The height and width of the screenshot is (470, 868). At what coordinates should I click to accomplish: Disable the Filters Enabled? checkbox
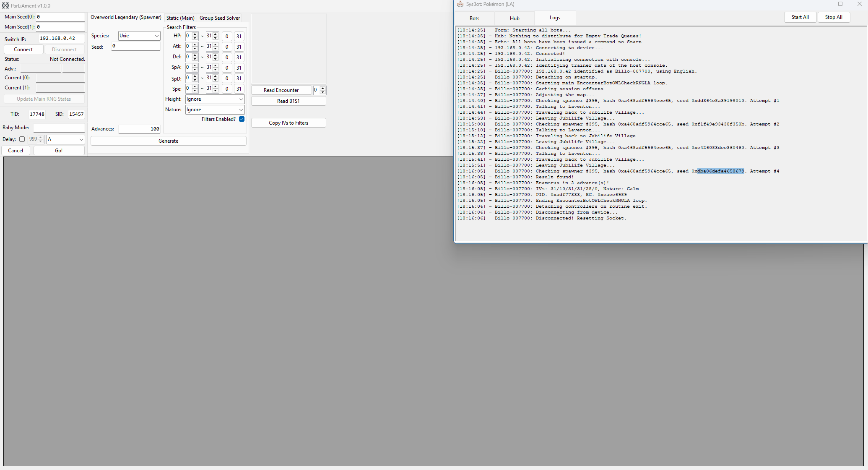tap(242, 119)
